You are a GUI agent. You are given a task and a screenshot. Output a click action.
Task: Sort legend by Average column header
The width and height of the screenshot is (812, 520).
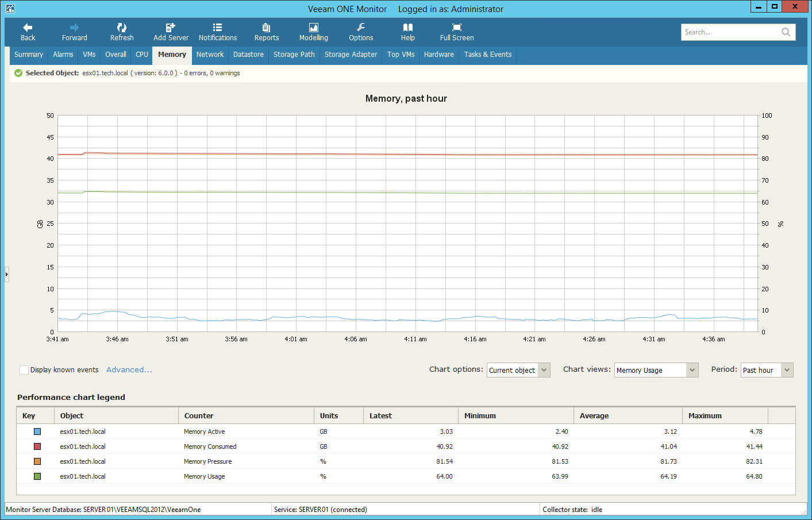pyautogui.click(x=628, y=415)
